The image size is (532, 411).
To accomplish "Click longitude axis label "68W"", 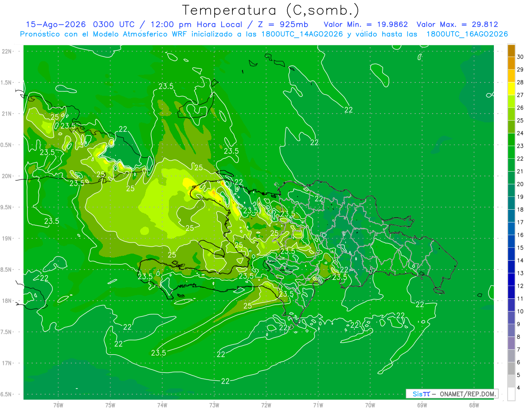I will point(474,405).
